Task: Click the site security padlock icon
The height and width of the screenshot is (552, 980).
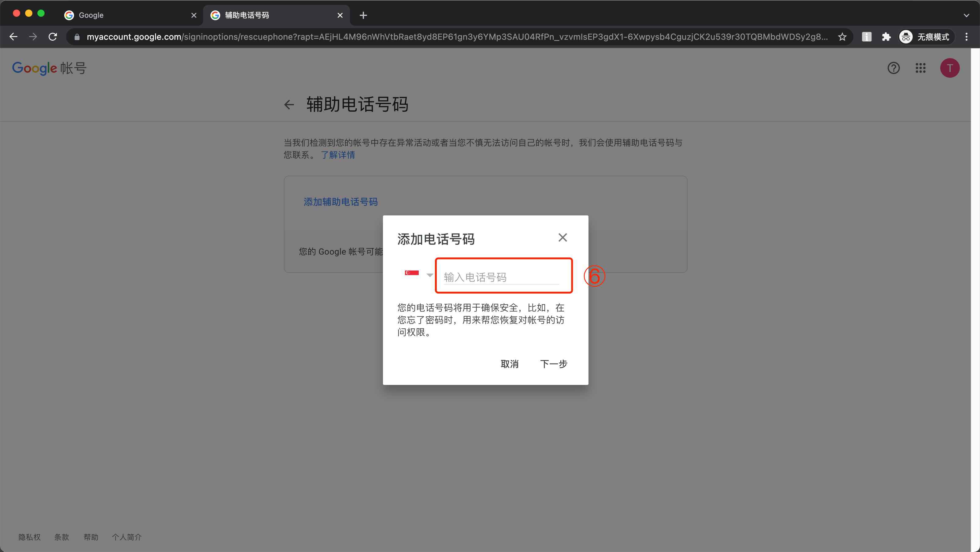Action: pyautogui.click(x=76, y=36)
